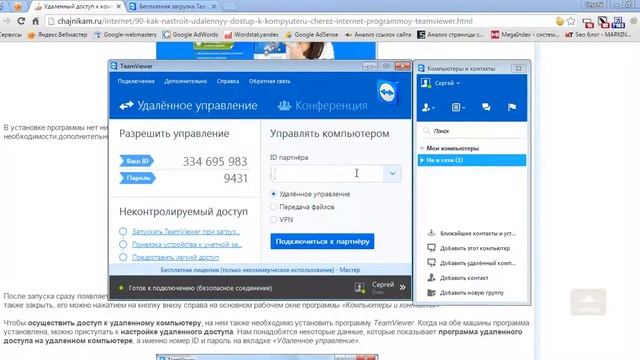Click Добавить новую группу
Viewport: 640px width, 360px height.
click(x=472, y=293)
